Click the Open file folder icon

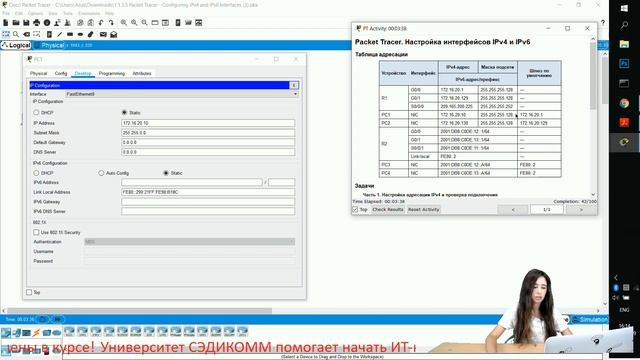[16, 23]
